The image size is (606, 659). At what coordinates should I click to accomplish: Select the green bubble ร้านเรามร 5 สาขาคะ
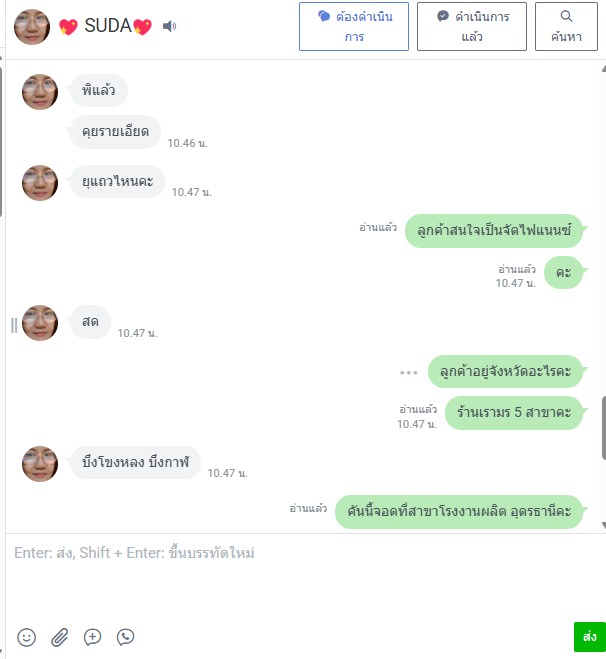pyautogui.click(x=514, y=412)
